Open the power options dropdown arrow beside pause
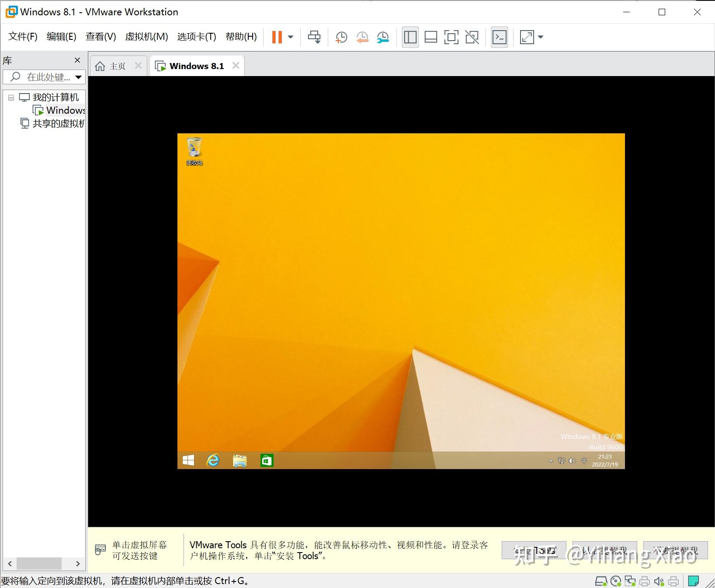Image resolution: width=715 pixels, height=588 pixels. pos(291,37)
